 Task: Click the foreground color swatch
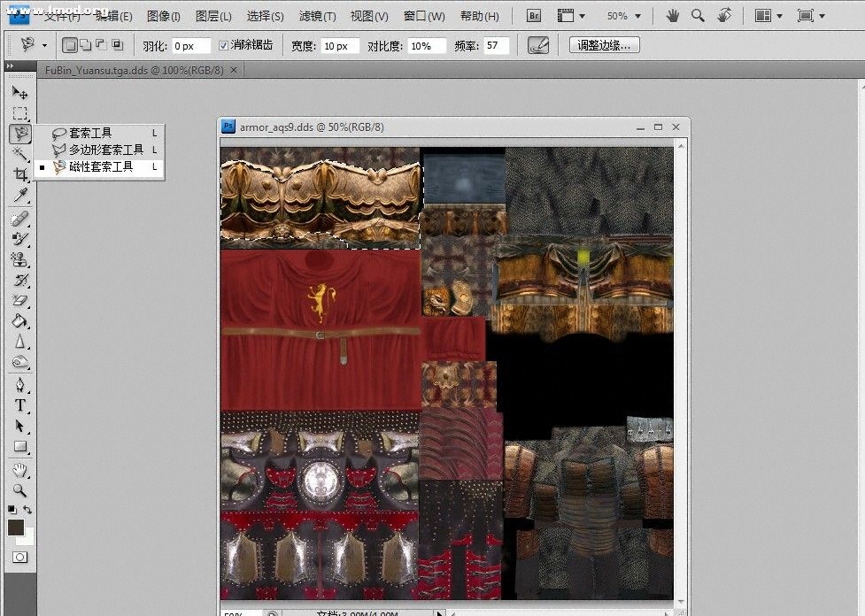(x=16, y=527)
